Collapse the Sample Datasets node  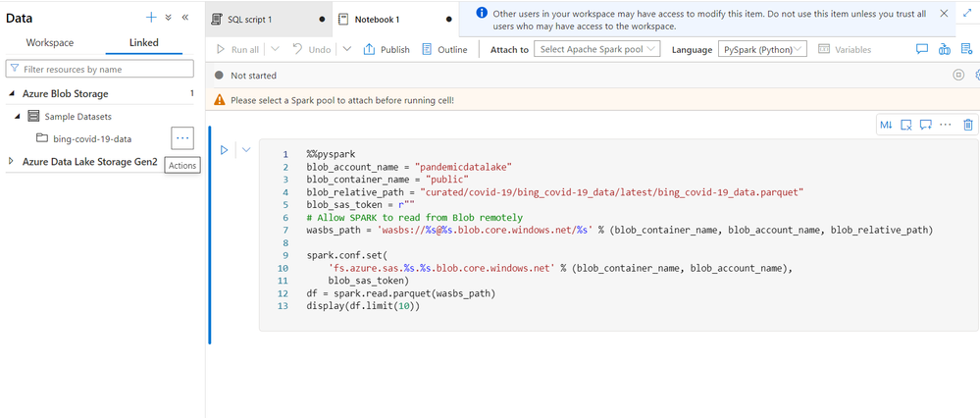[x=18, y=116]
